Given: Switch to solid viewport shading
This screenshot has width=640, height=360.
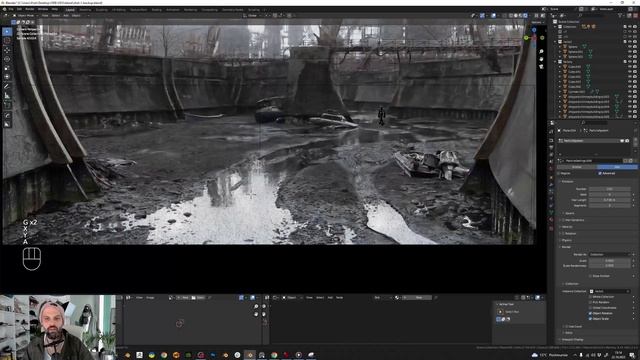Looking at the screenshot, I should point(516,16).
